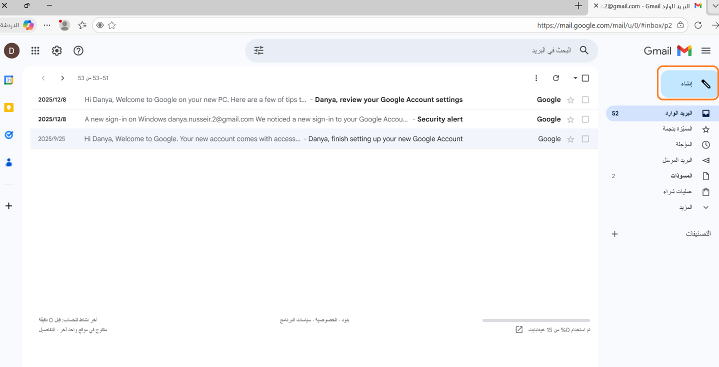The width and height of the screenshot is (719, 367).
Task: Open the Support help question mark icon
Action: pyautogui.click(x=78, y=51)
